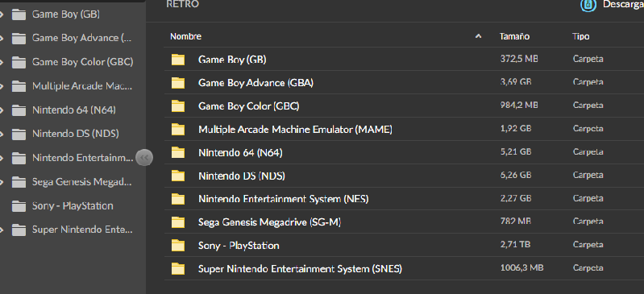This screenshot has height=294, width=644.
Task: Click the 372,5 MB size cell
Action: click(519, 59)
